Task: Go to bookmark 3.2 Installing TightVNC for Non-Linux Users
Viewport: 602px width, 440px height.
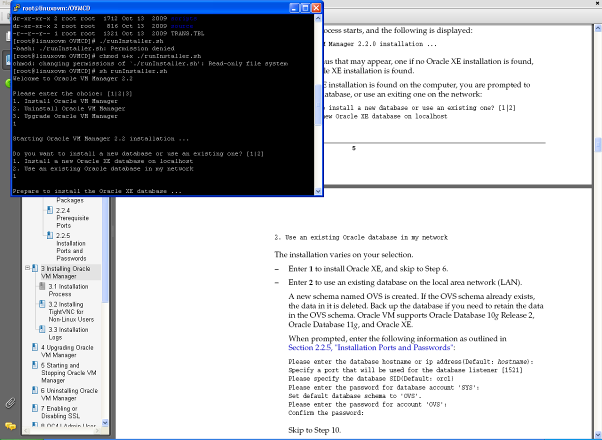Action: pyautogui.click(x=71, y=312)
